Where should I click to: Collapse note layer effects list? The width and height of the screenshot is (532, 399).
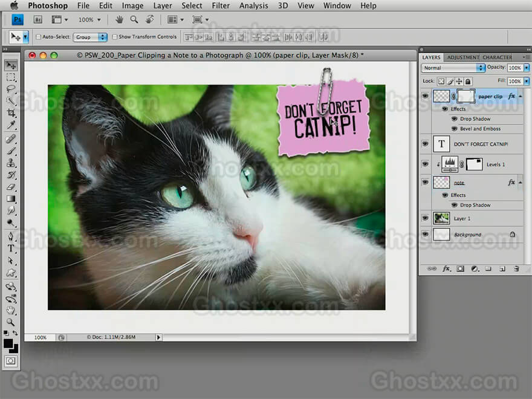pos(520,183)
